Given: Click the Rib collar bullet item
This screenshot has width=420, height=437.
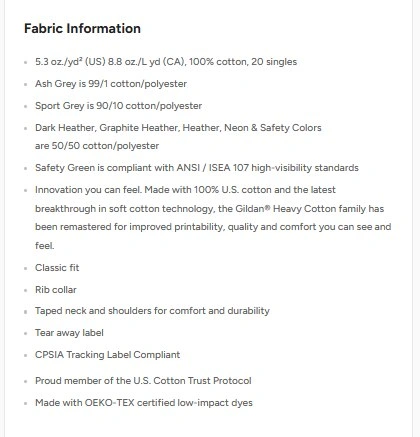Looking at the screenshot, I should click(56, 290).
